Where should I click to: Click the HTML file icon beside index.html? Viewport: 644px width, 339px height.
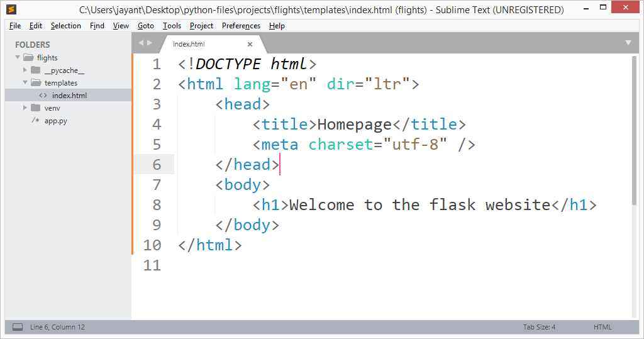pyautogui.click(x=43, y=96)
